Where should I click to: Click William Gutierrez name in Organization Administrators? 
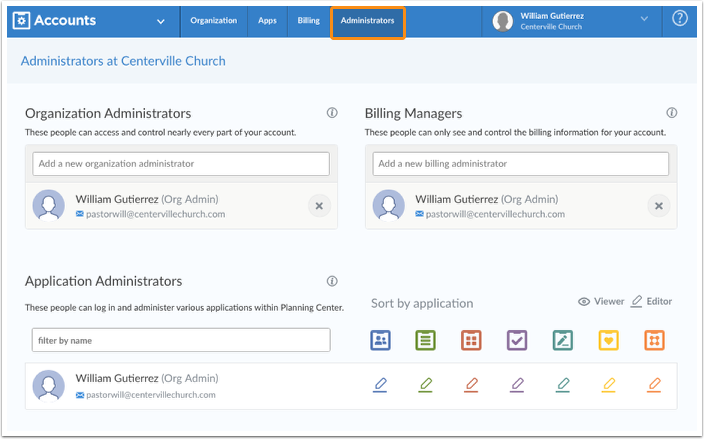point(117,199)
